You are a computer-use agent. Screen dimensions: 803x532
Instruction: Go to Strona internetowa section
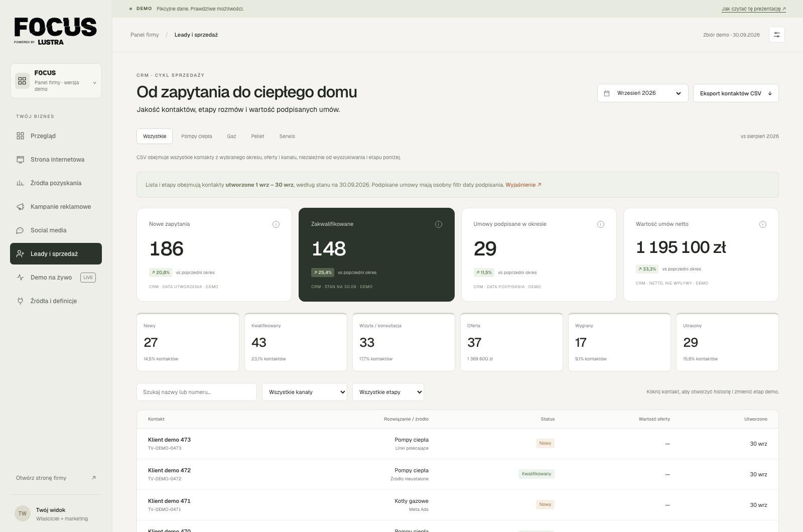coord(56,160)
